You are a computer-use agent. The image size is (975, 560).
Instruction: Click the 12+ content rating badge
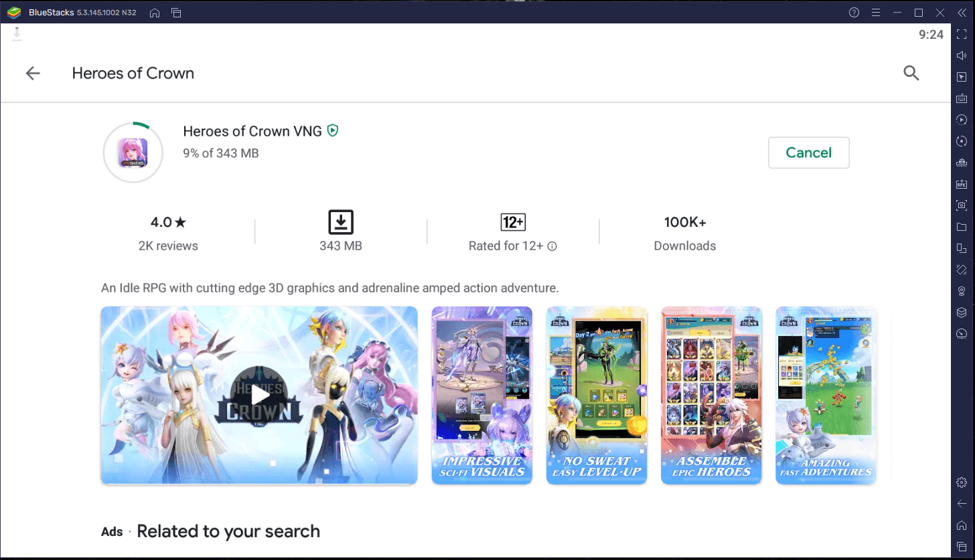(513, 222)
